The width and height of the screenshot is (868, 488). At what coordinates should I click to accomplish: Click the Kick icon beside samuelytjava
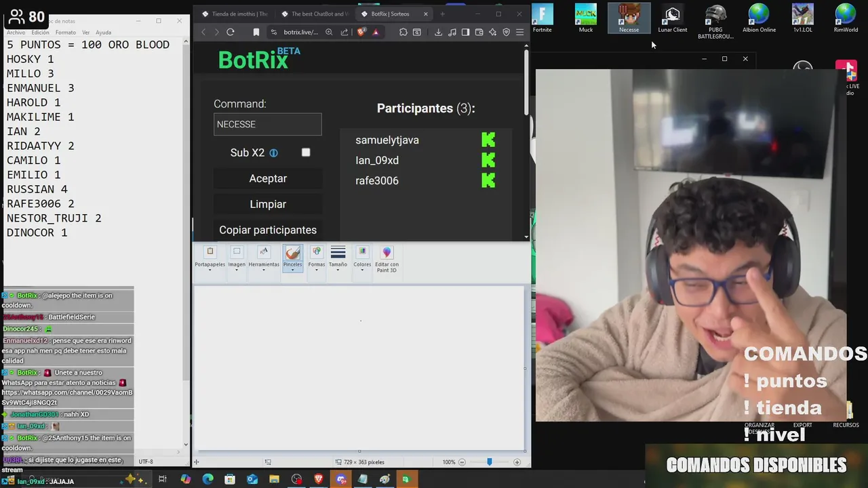[x=488, y=140]
